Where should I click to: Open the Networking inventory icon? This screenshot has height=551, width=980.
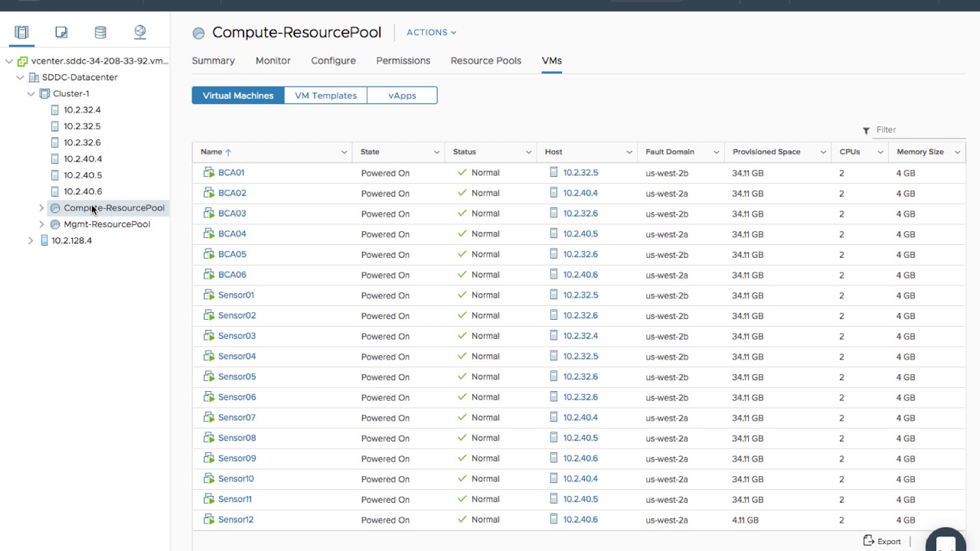point(140,32)
